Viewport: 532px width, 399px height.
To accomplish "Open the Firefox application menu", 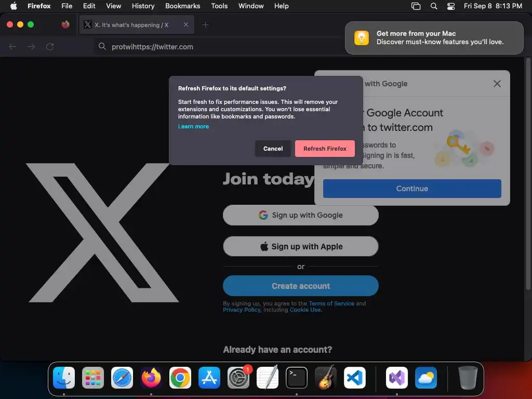I will pyautogui.click(x=39, y=6).
